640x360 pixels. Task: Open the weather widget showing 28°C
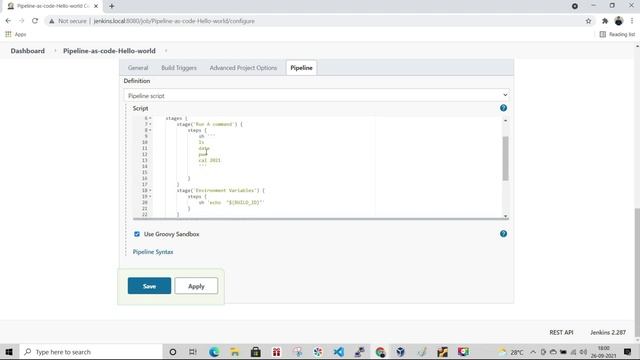(511, 352)
